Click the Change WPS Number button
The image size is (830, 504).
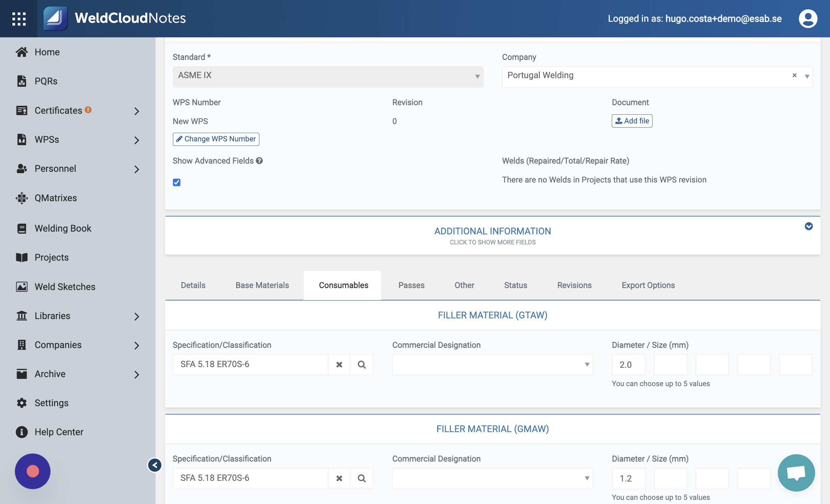(216, 139)
